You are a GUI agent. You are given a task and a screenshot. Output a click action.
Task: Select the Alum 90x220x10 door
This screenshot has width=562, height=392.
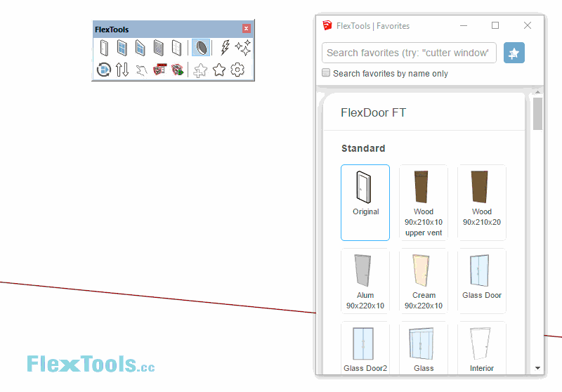click(365, 281)
